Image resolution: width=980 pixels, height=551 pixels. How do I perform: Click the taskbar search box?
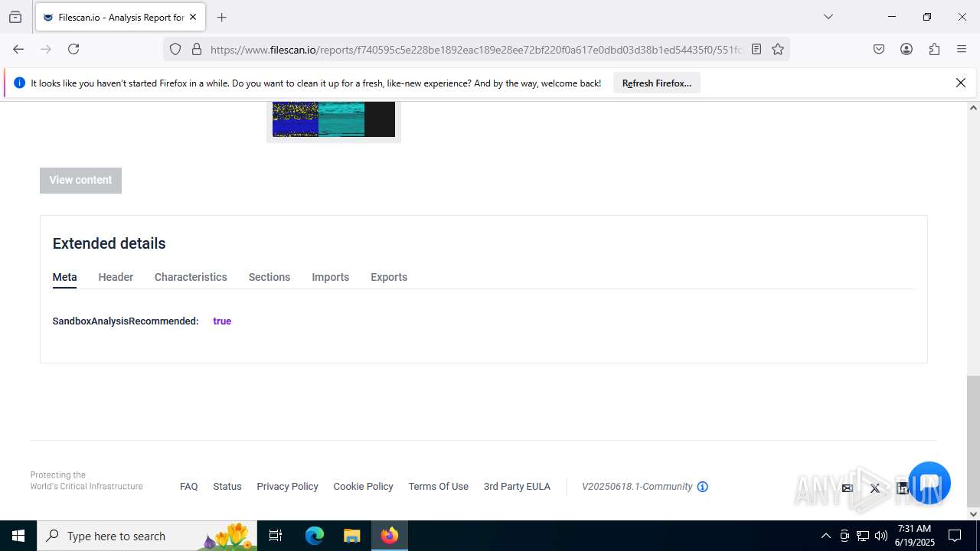[x=147, y=536]
